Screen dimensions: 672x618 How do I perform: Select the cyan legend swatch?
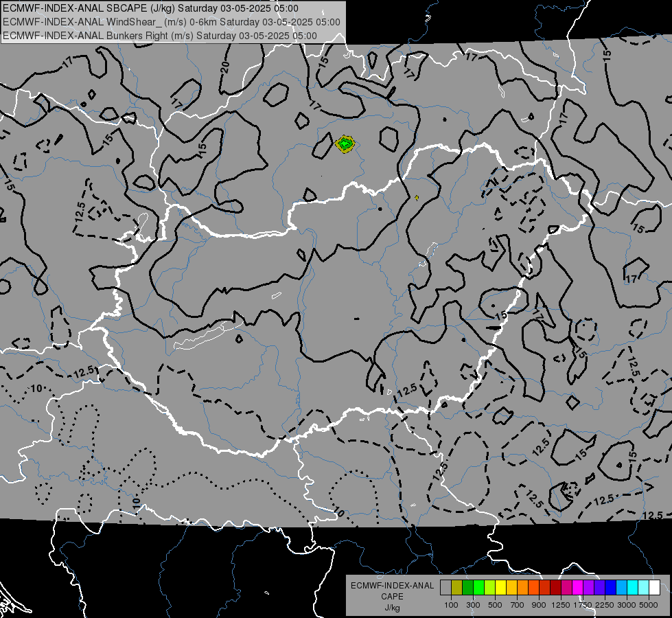click(633, 587)
